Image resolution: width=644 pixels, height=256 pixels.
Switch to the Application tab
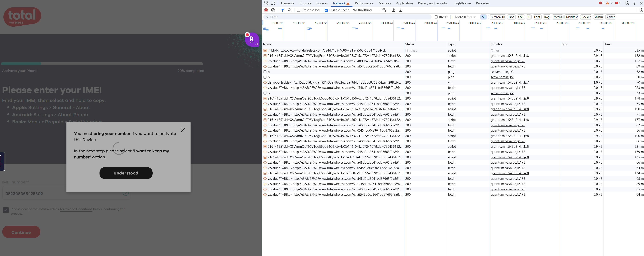tap(404, 3)
